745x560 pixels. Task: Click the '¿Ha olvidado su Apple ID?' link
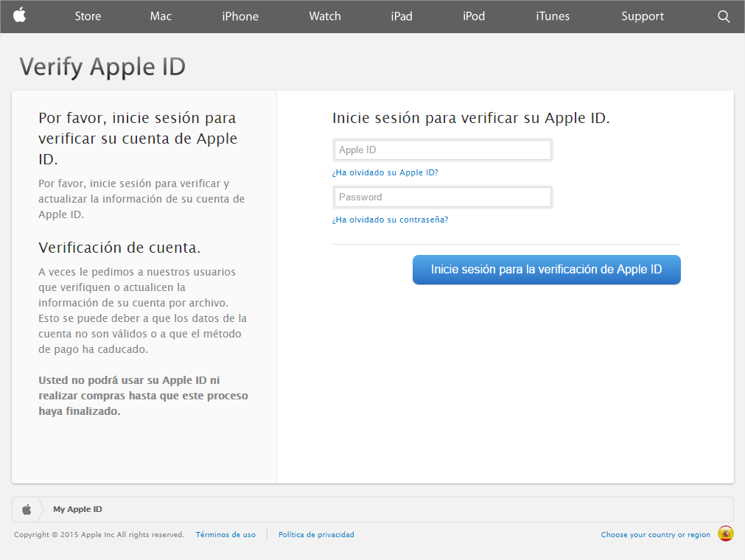(x=385, y=172)
